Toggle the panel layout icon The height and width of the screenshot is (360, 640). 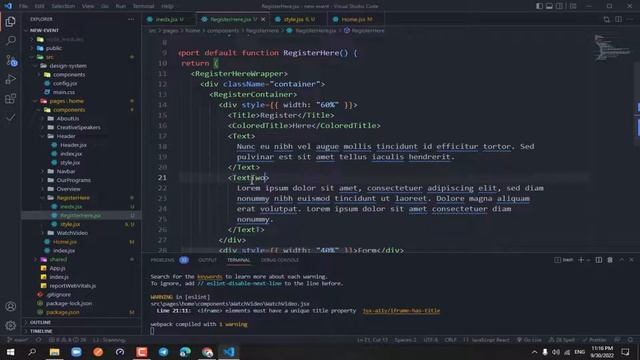pyautogui.click(x=549, y=6)
